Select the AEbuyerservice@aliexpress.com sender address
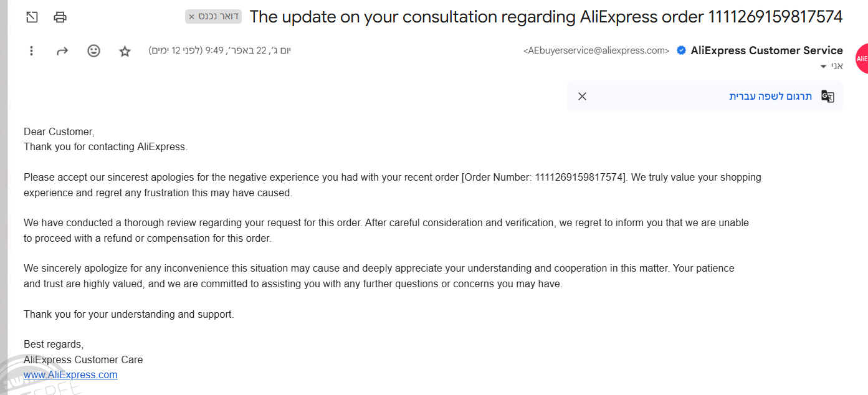The height and width of the screenshot is (395, 868). [596, 51]
